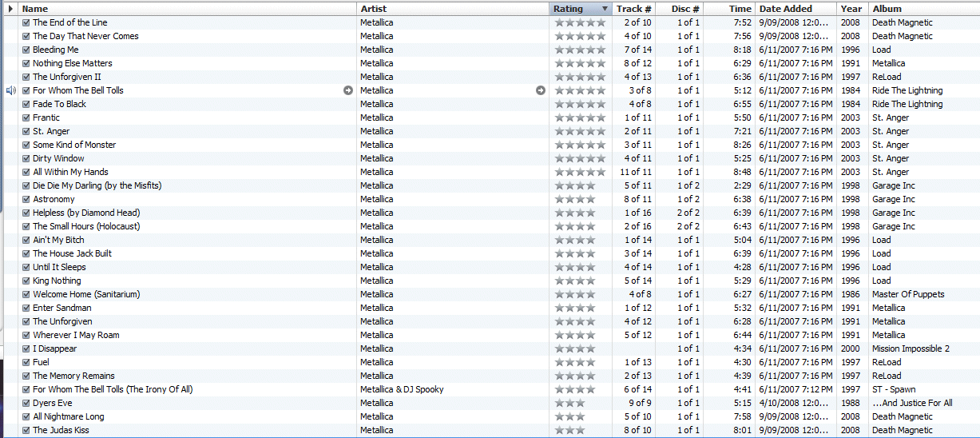Select the song Some Kind of Monster
The height and width of the screenshot is (438, 980).
pyautogui.click(x=74, y=145)
